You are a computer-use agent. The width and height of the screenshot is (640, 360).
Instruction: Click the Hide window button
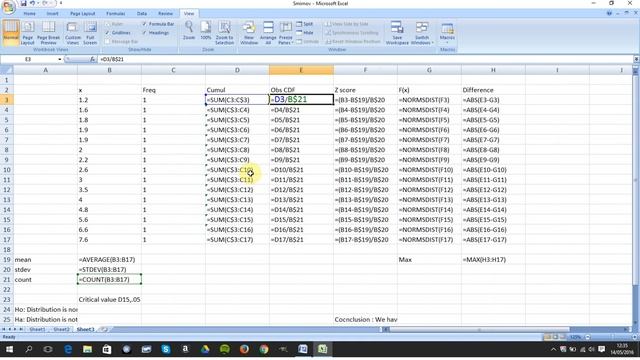[x=305, y=33]
